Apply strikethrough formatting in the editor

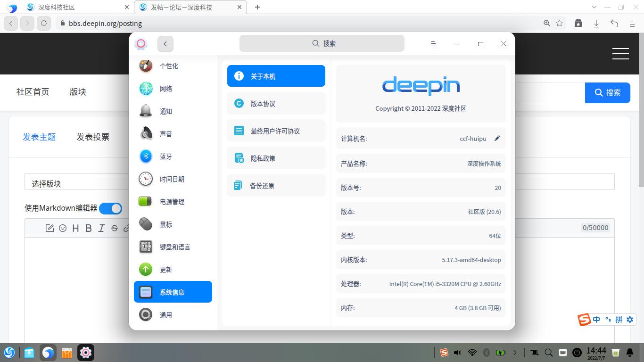pyautogui.click(x=113, y=228)
